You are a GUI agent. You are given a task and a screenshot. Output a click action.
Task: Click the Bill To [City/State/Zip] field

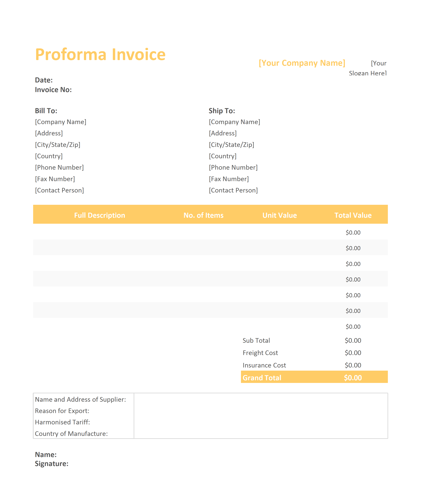(x=58, y=145)
